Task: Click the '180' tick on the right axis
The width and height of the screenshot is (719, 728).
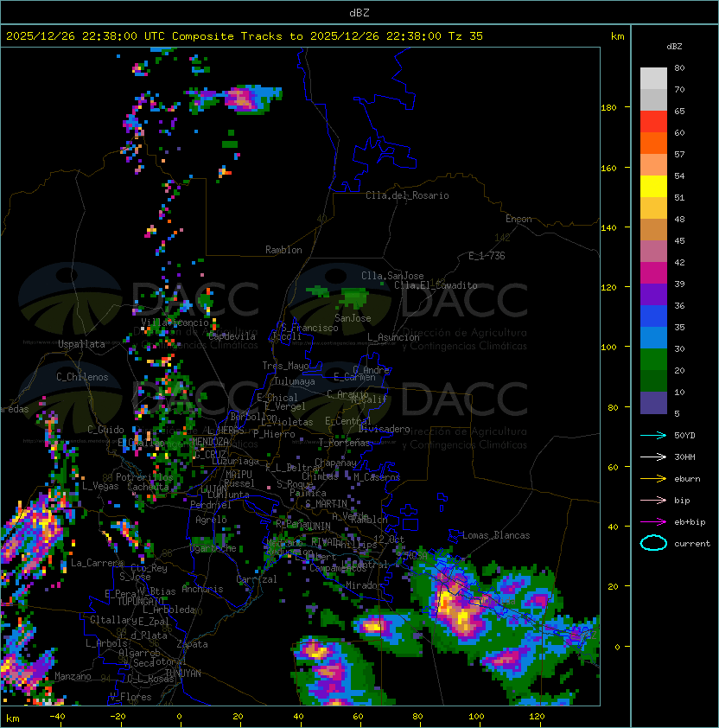Action: [x=608, y=107]
